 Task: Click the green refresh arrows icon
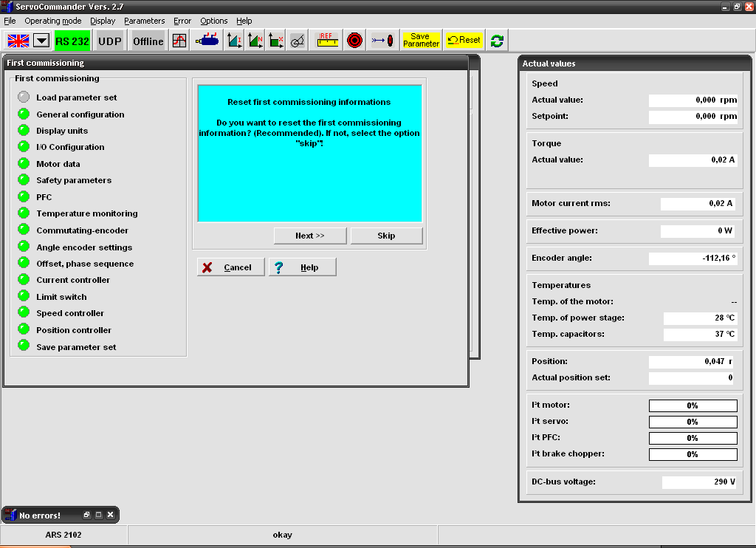coord(497,41)
